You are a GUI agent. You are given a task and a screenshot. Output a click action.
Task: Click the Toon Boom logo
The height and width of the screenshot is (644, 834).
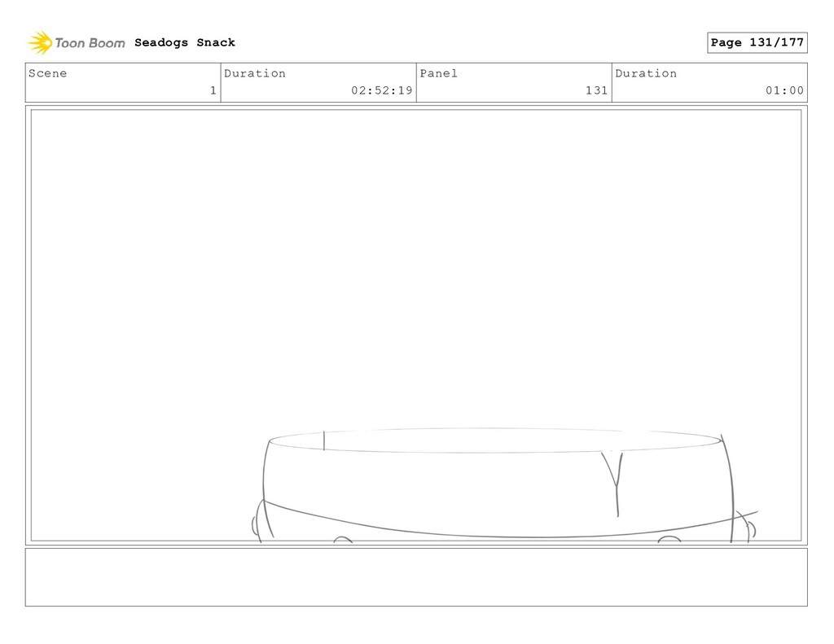coord(77,42)
